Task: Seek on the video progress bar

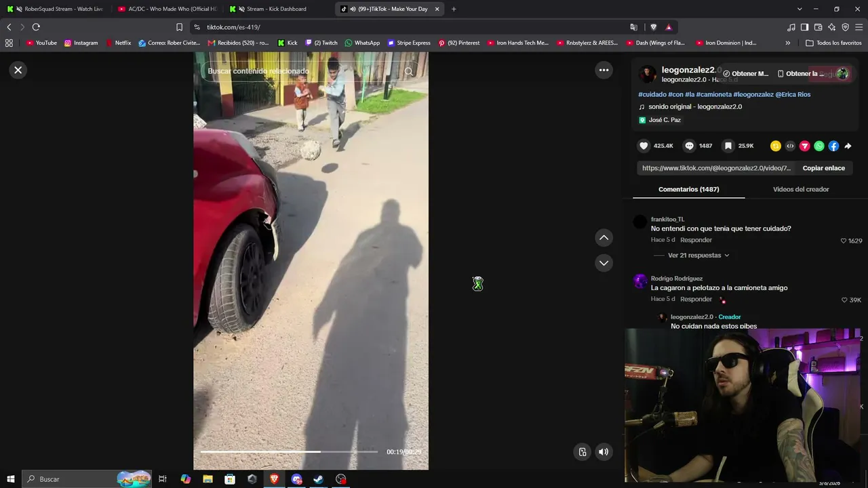Action: click(289, 451)
